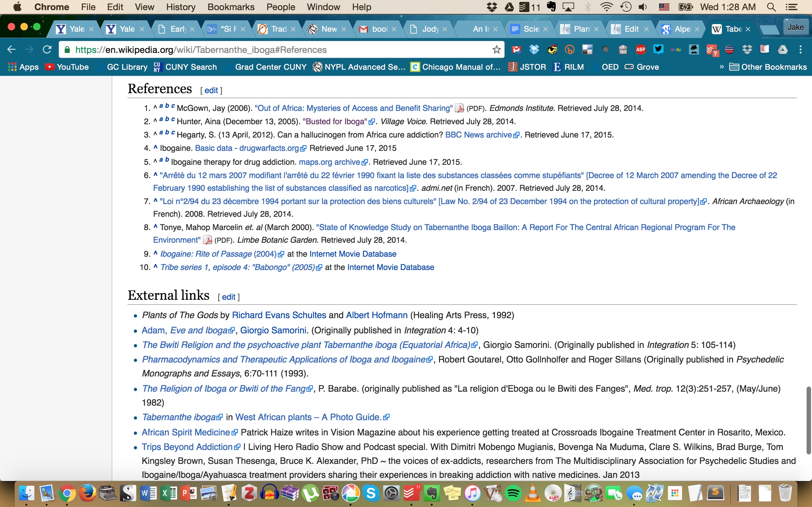Reload the page with the refresh icon
Screen dimensions: 812x507
click(47, 50)
